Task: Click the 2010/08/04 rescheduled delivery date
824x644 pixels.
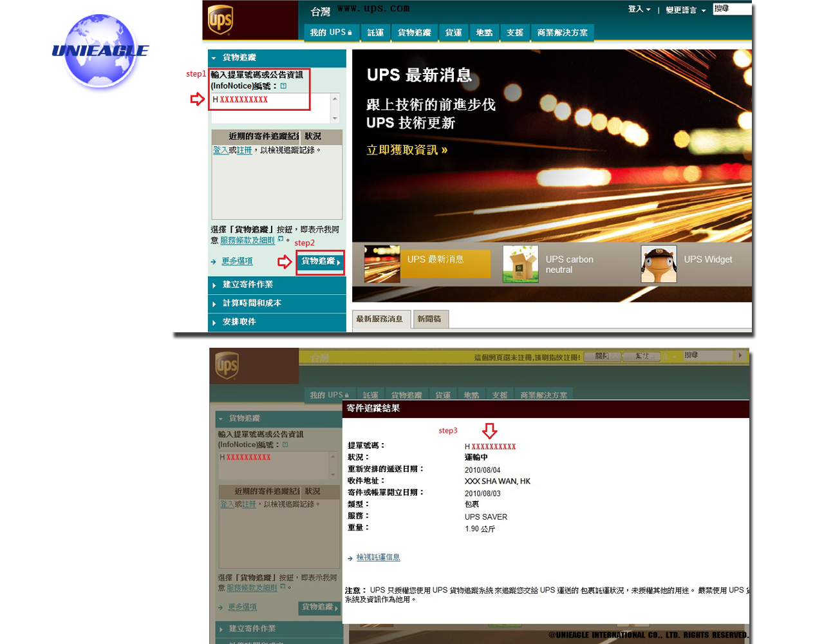Action: pos(483,470)
